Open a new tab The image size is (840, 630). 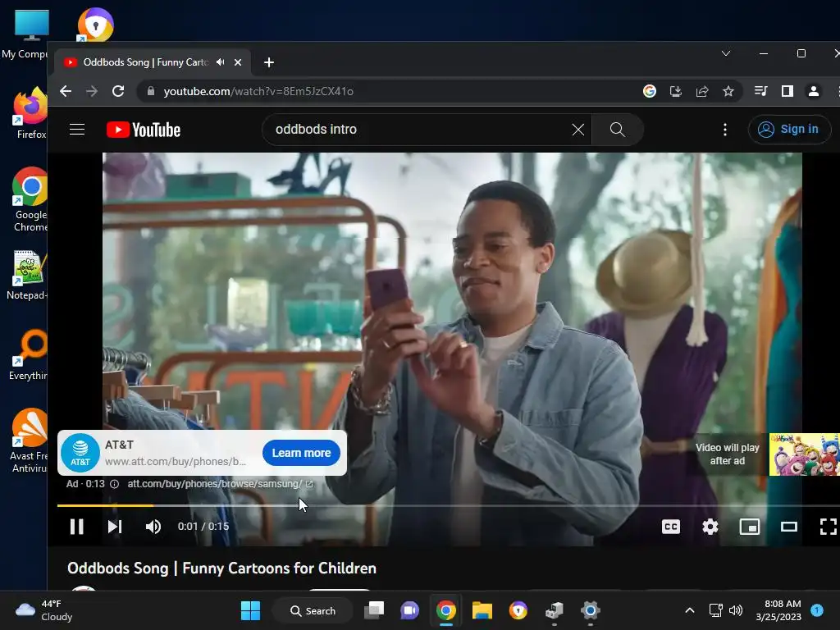pos(269,62)
